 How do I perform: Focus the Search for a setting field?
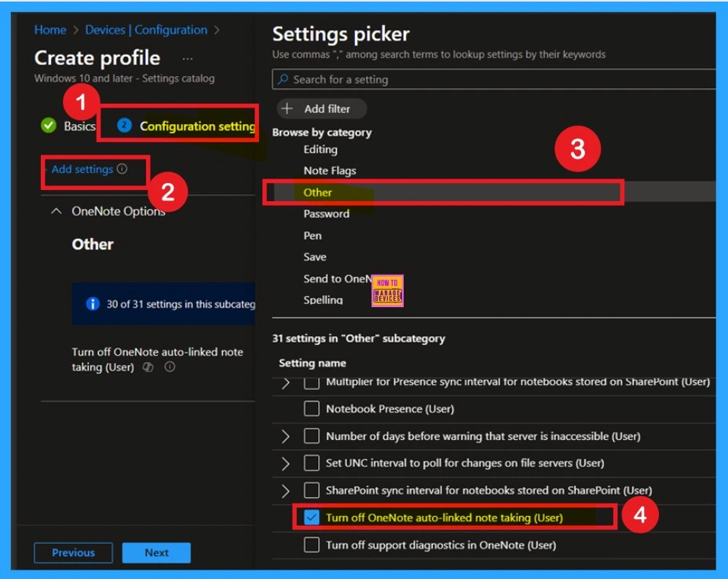pos(494,79)
